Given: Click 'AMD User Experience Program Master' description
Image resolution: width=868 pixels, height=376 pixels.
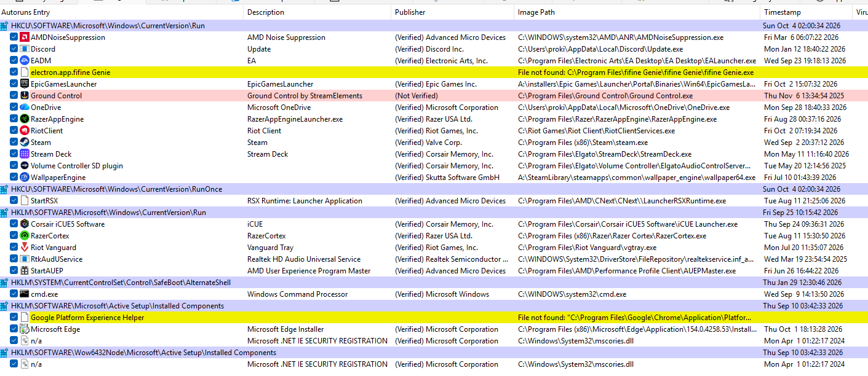Looking at the screenshot, I should (309, 271).
